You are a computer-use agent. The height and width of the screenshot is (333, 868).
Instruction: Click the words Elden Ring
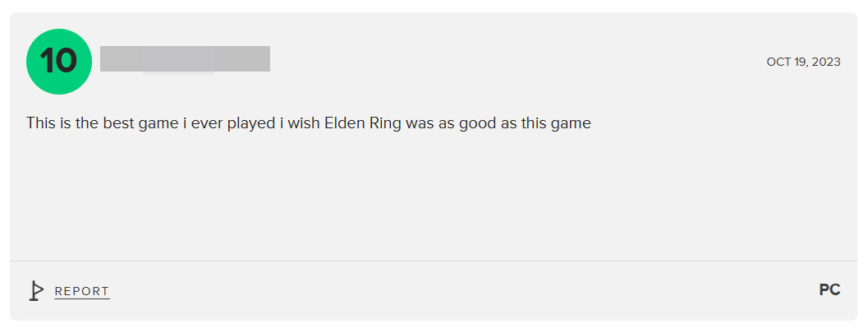tap(363, 123)
